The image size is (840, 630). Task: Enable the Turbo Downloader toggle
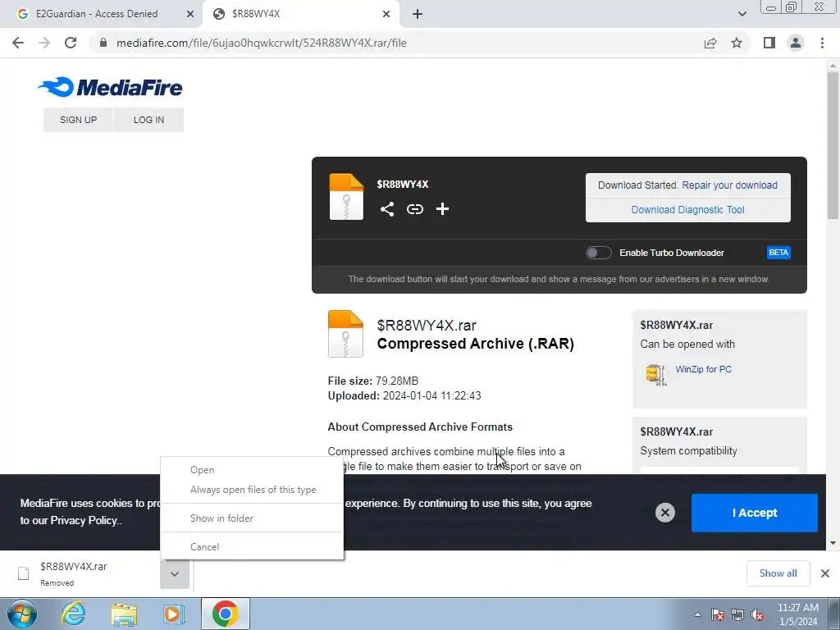click(598, 253)
